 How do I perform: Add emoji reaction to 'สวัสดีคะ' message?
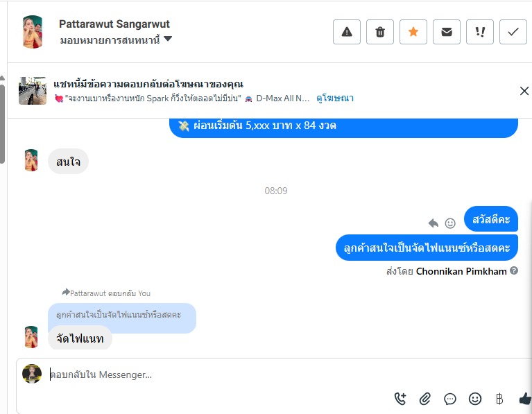click(450, 223)
